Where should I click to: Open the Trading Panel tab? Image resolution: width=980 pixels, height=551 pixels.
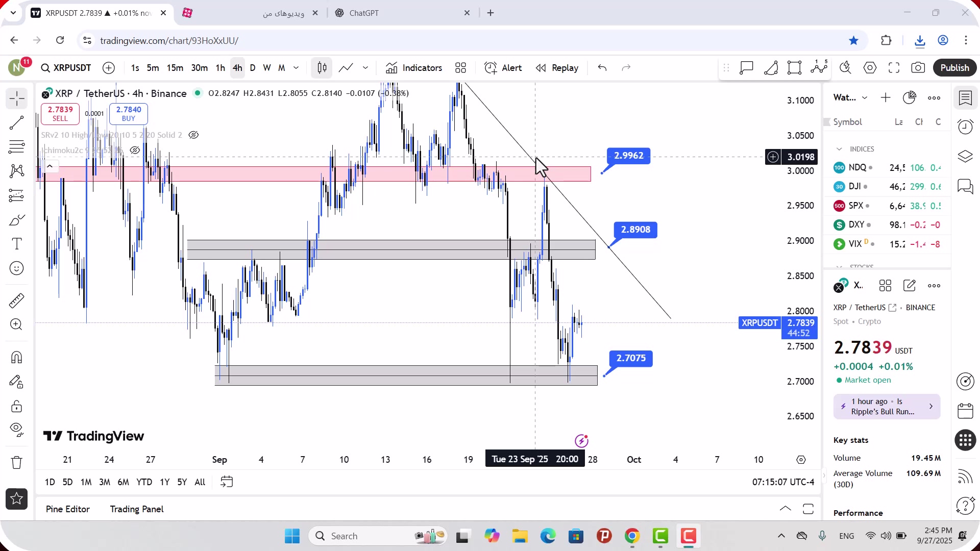(137, 509)
